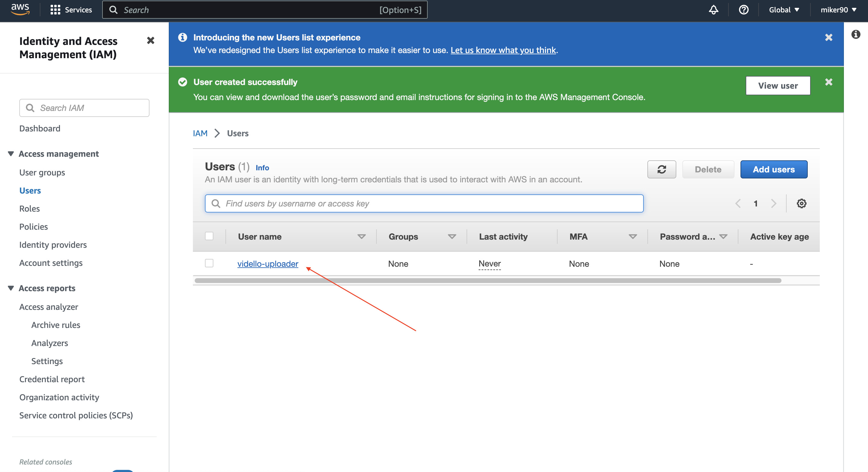Image resolution: width=868 pixels, height=472 pixels.
Task: Sort by MFA column arrow
Action: click(x=633, y=237)
